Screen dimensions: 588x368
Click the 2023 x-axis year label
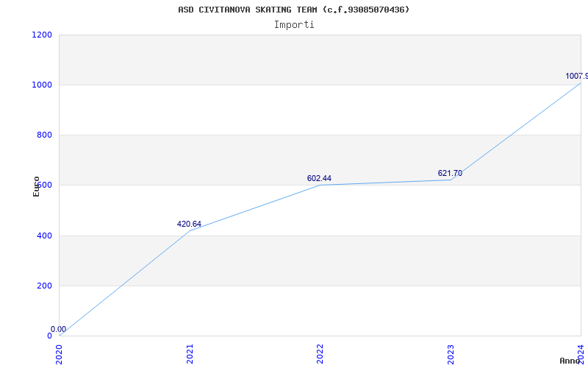point(451,353)
